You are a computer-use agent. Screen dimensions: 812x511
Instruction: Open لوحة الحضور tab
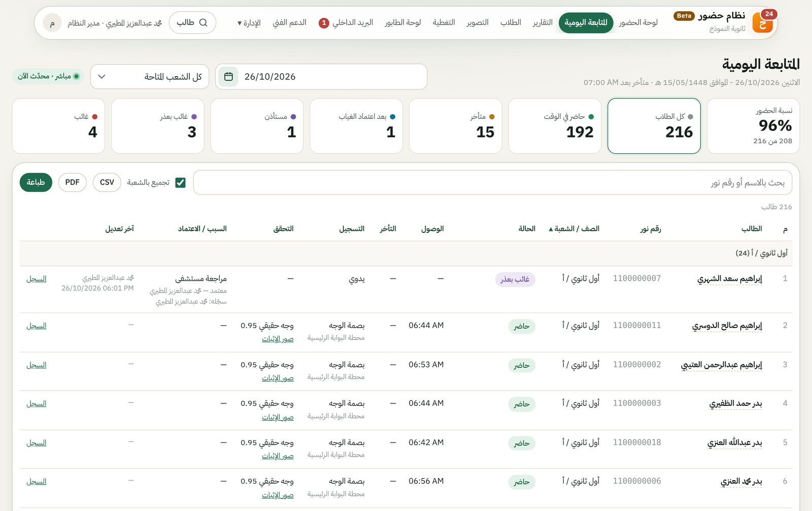(x=638, y=23)
